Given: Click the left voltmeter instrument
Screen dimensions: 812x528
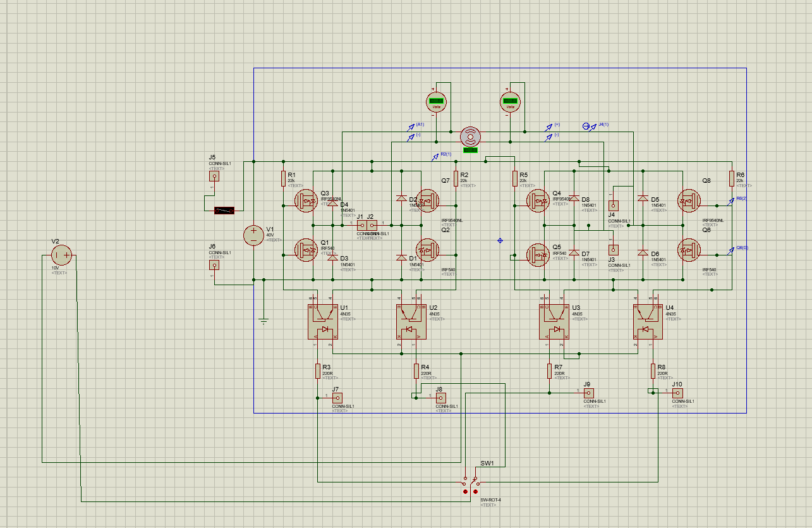Looking at the screenshot, I should (x=435, y=101).
